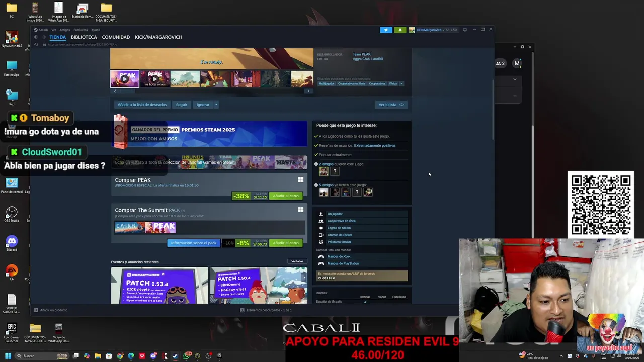The height and width of the screenshot is (362, 644).
Task: Click Añadir a tu lista de deseados
Action: point(142,105)
